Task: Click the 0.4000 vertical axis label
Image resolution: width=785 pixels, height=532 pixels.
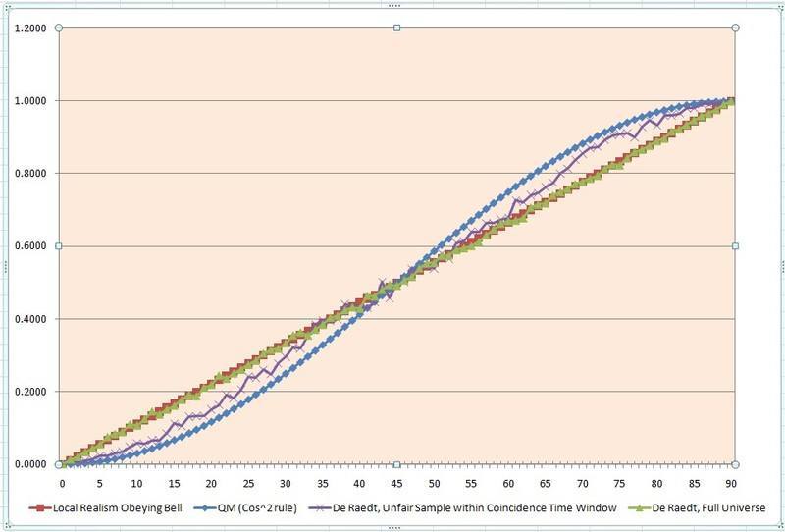Action: point(31,319)
